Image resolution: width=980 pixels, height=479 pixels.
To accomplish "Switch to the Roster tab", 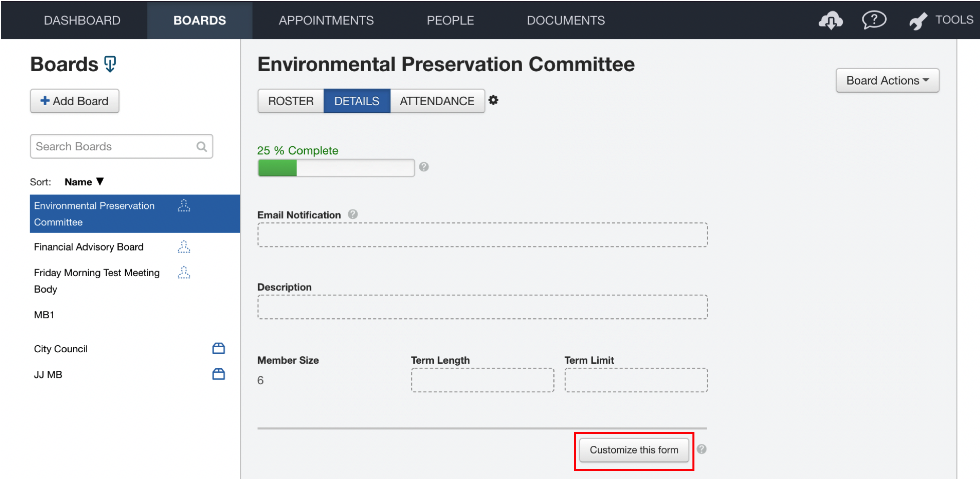I will pyautogui.click(x=291, y=100).
